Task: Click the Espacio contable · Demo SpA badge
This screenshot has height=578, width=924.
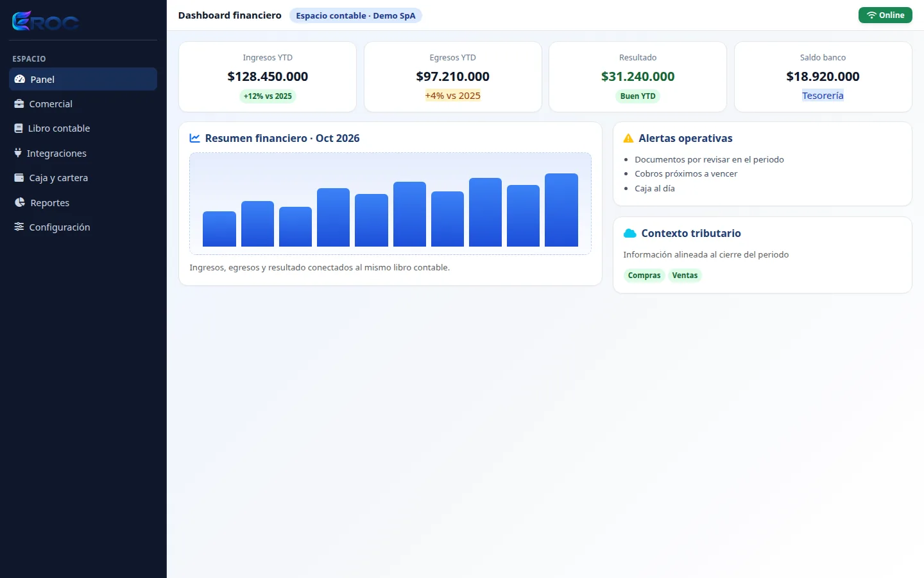Action: (355, 15)
